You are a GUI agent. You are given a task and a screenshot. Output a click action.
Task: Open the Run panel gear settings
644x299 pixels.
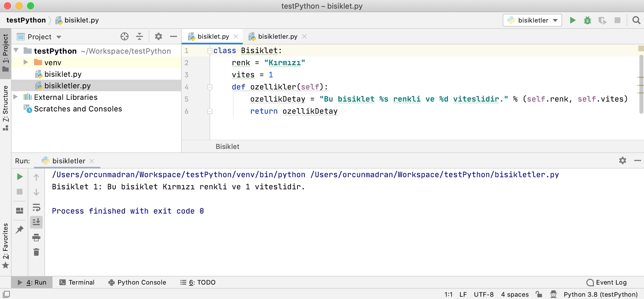click(x=623, y=160)
